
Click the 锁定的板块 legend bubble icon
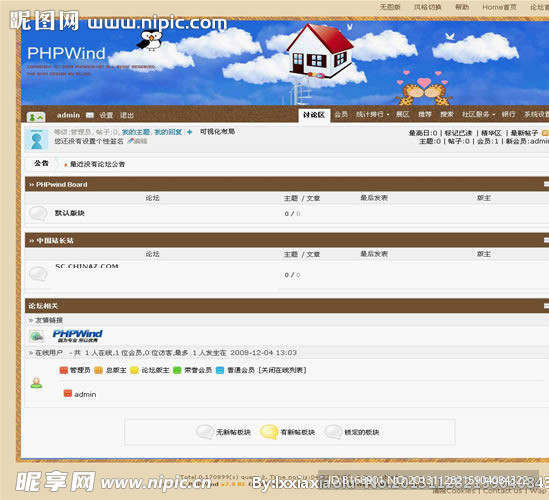point(333,432)
